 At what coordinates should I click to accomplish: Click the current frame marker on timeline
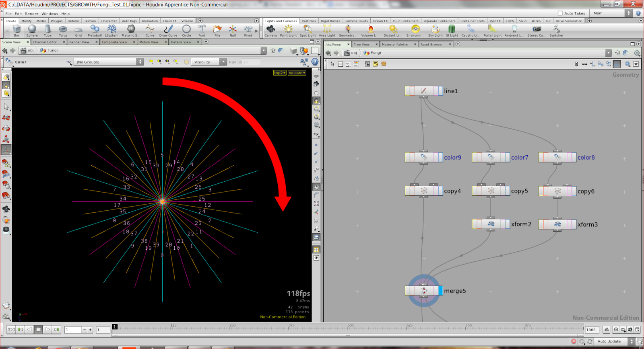click(x=115, y=327)
